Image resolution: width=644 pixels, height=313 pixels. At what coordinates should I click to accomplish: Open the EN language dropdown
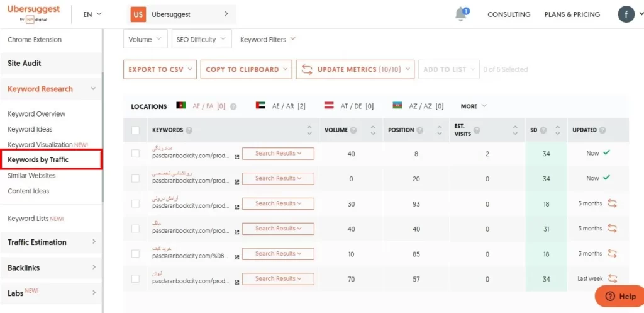[x=92, y=14]
